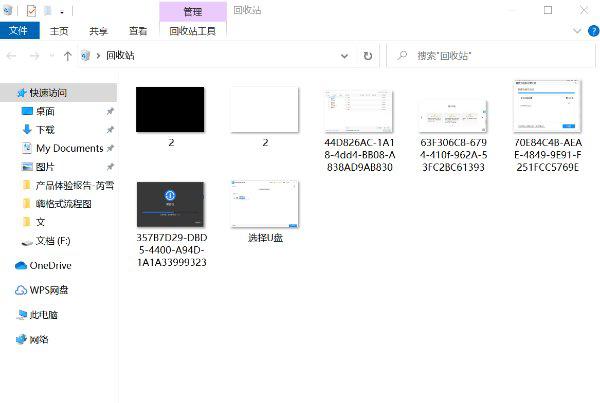Image resolution: width=600 pixels, height=403 pixels.
Task: Select the 选择U盘 image file
Action: click(x=265, y=211)
